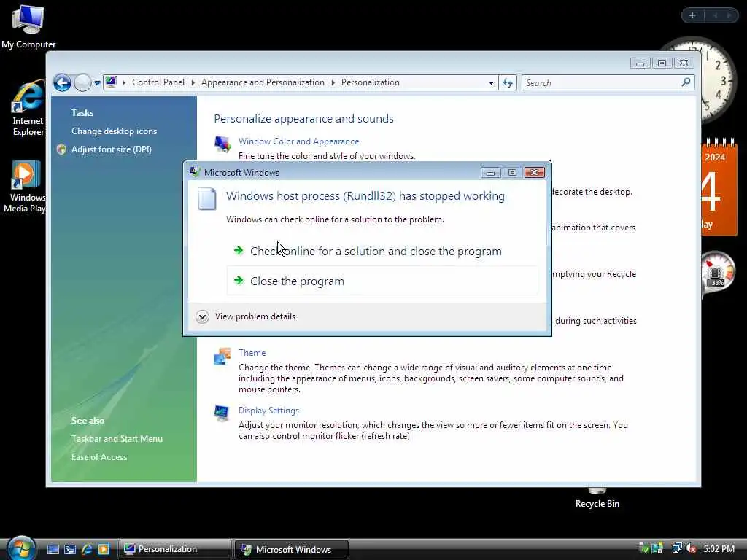Screen dimensions: 747x560
Task: Click the Start orb button
Action: (21, 548)
